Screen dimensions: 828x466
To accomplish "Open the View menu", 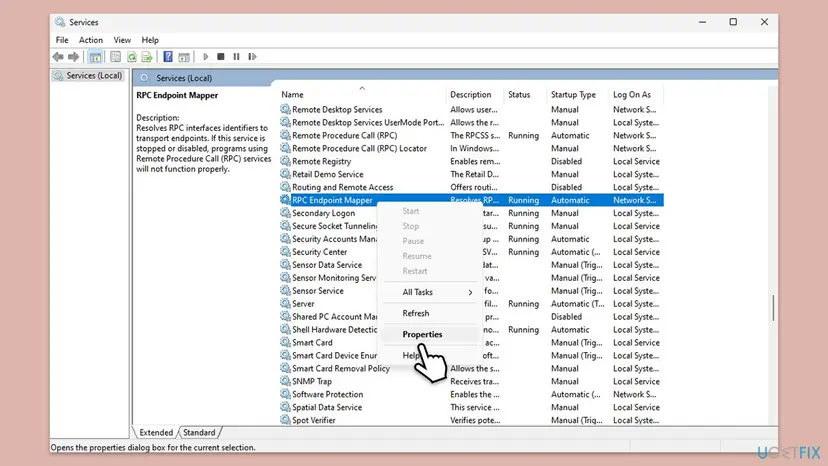I will [x=122, y=40].
